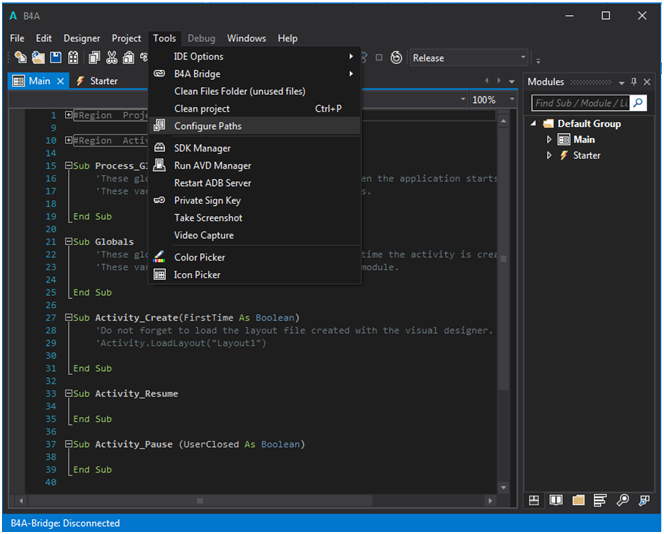This screenshot has width=664, height=534.
Task: Collapse the Default Group tree node
Action: click(535, 124)
